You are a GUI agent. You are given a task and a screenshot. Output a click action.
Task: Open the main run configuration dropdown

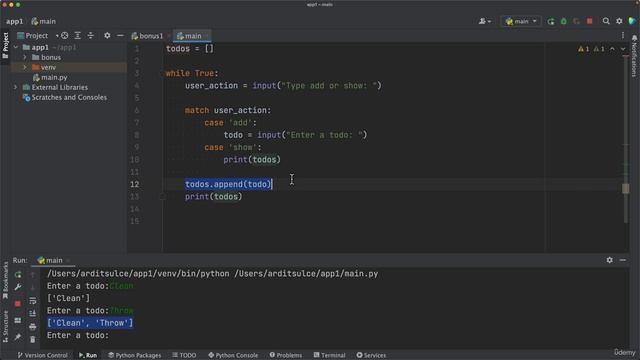[521, 21]
